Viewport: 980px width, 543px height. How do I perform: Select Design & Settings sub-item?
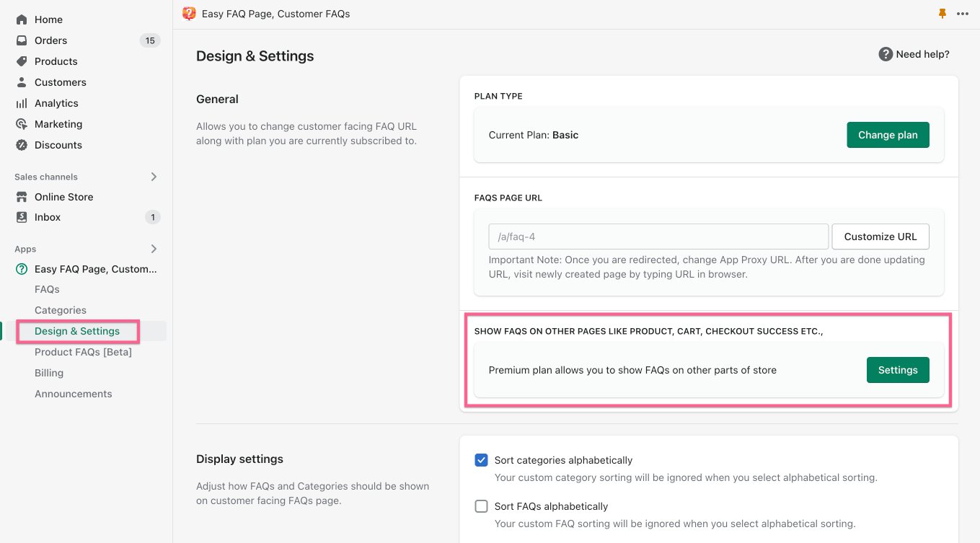[x=77, y=331]
